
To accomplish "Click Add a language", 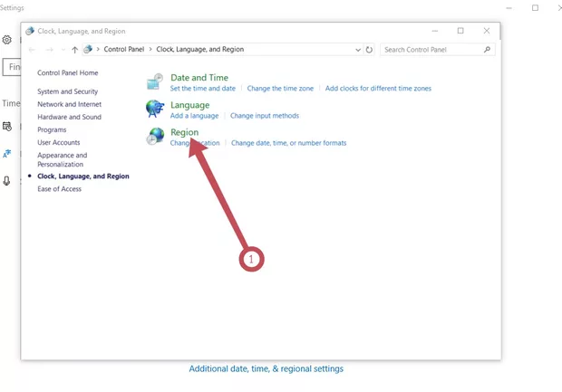I will pos(194,116).
